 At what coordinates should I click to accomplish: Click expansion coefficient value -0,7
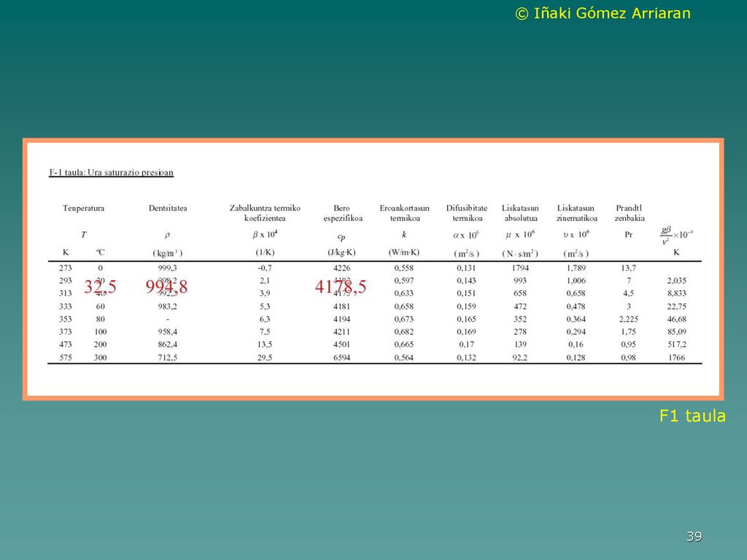tap(265, 268)
